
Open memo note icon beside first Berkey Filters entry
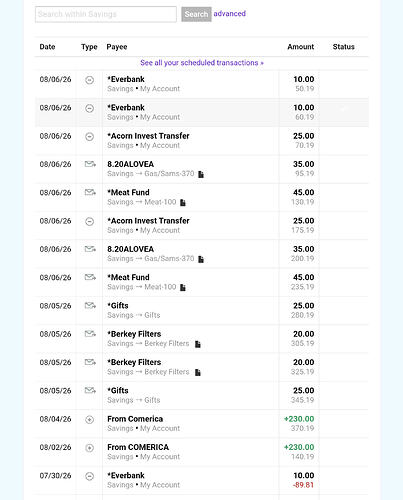[198, 344]
